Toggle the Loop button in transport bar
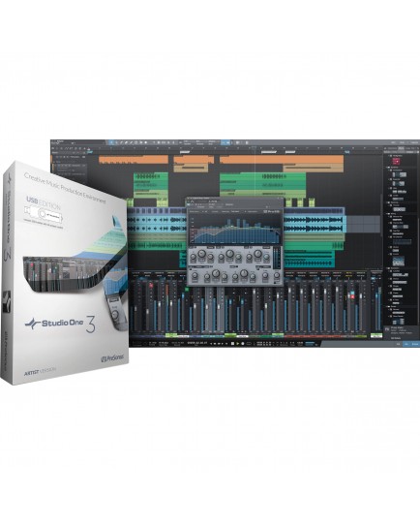This screenshot has width=420, height=526. click(x=249, y=344)
